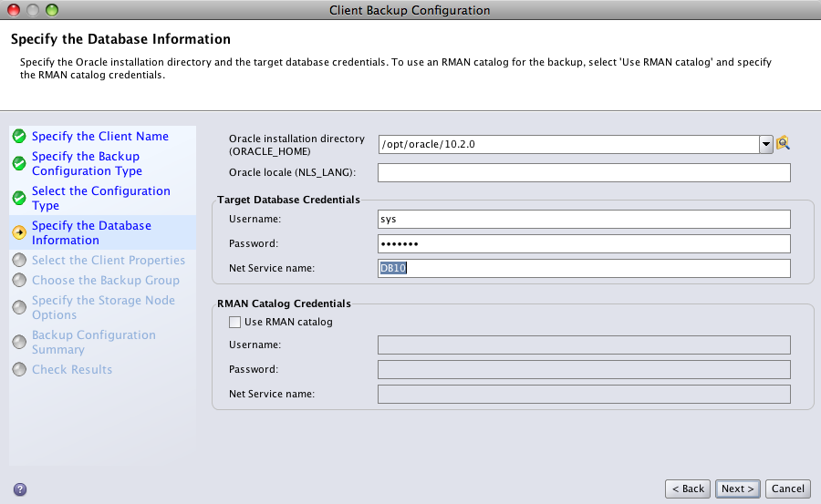The width and height of the screenshot is (821, 504).
Task: Click green check icon beside Select the Configuration Type
Action: 19,198
